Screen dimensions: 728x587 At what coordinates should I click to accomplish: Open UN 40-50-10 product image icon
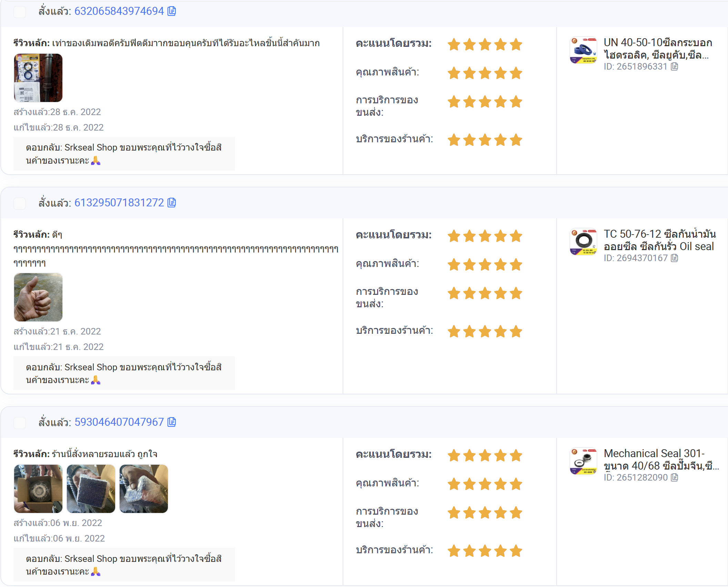[583, 50]
